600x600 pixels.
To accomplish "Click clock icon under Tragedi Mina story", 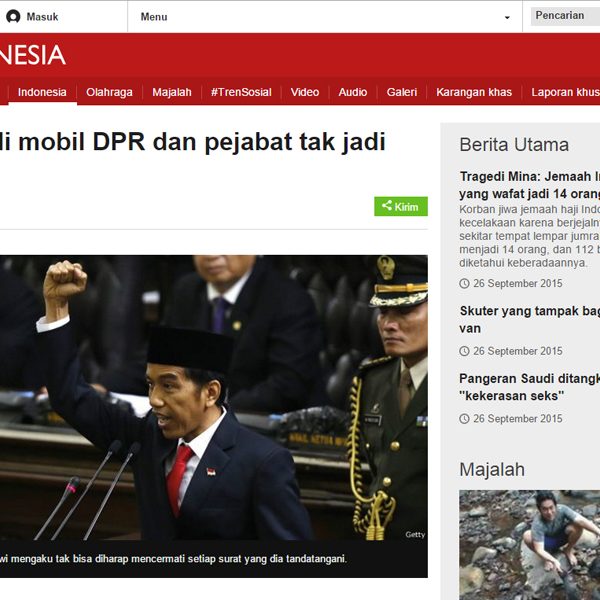I will [x=464, y=284].
